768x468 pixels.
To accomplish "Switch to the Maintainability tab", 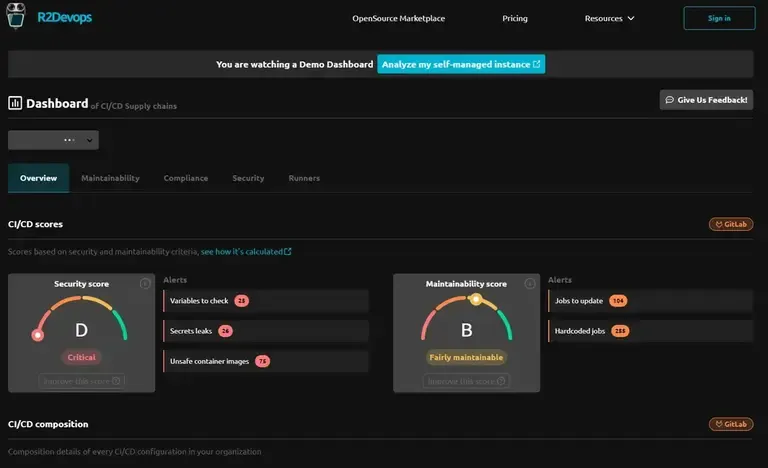I will click(110, 178).
